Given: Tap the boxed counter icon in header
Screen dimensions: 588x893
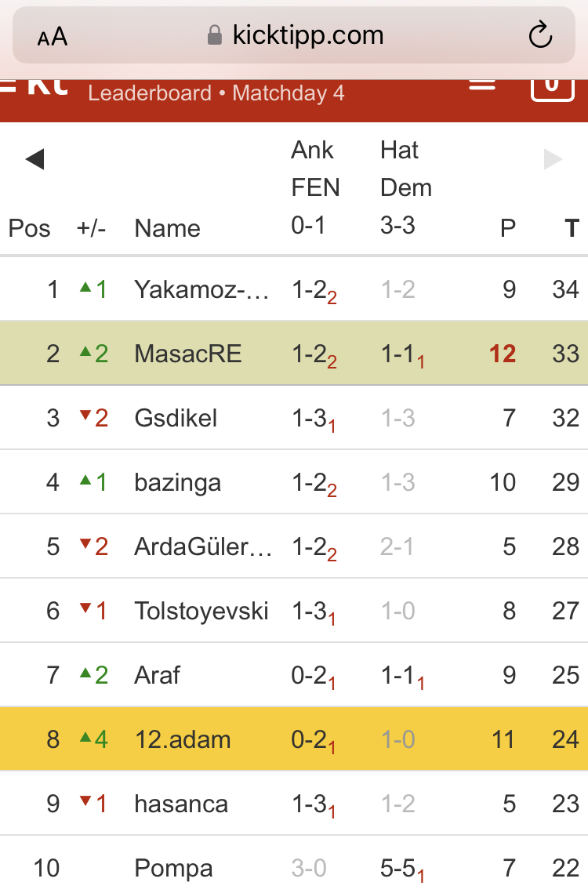Looking at the screenshot, I should point(552,85).
